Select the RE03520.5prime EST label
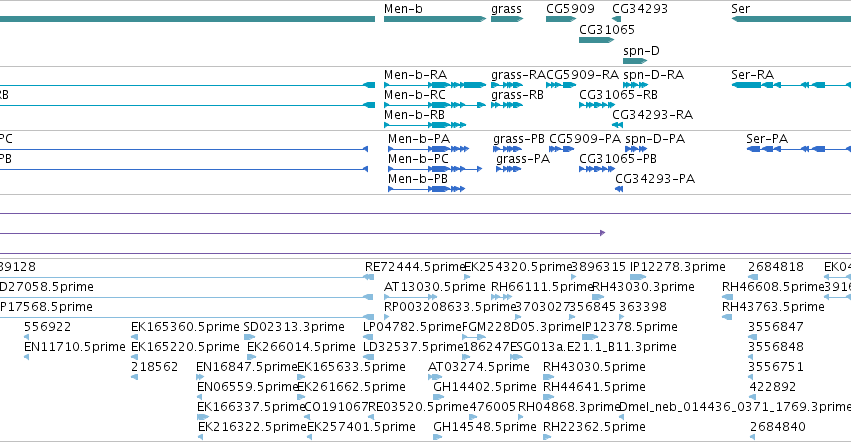The width and height of the screenshot is (851, 442). (418, 407)
